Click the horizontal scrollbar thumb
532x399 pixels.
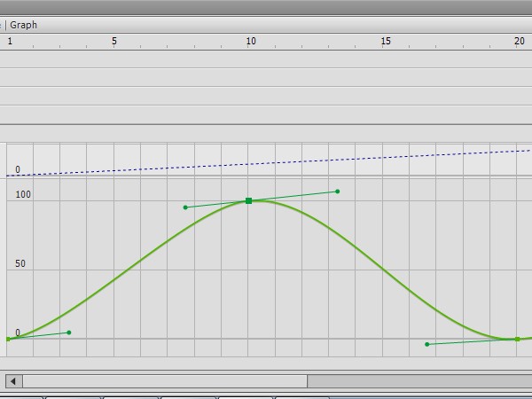pos(165,381)
